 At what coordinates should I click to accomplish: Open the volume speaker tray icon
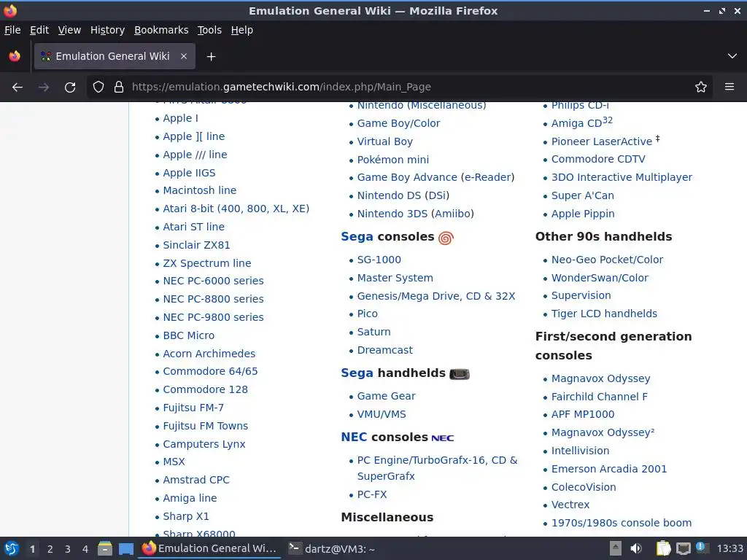[x=636, y=548]
